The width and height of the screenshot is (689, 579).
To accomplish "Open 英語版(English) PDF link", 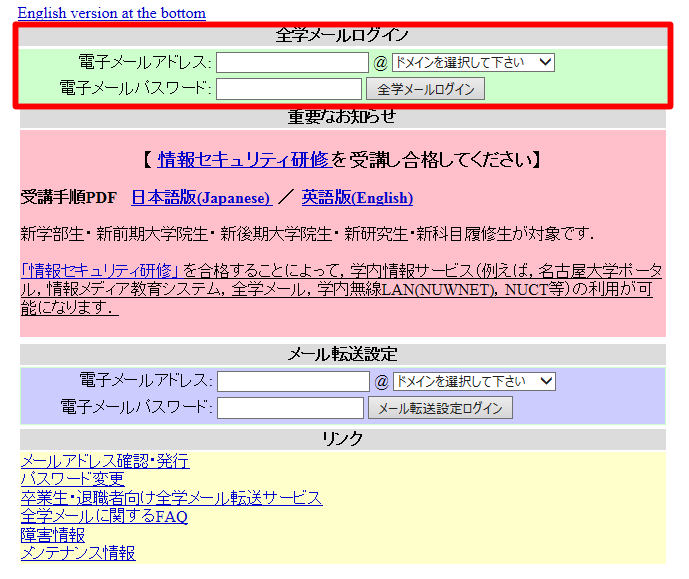I will click(x=357, y=198).
